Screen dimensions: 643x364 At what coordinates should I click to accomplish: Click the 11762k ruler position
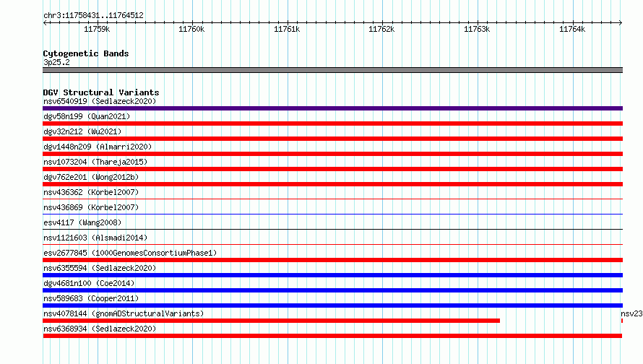click(x=381, y=29)
